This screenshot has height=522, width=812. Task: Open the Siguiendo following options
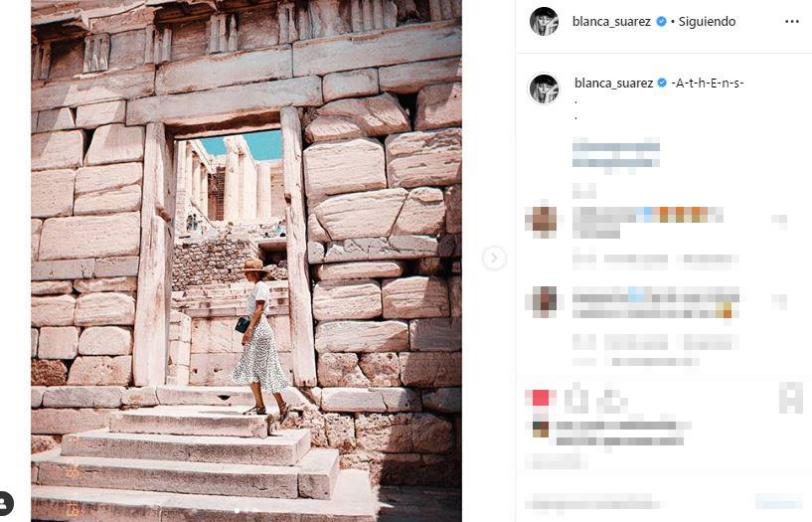(707, 22)
